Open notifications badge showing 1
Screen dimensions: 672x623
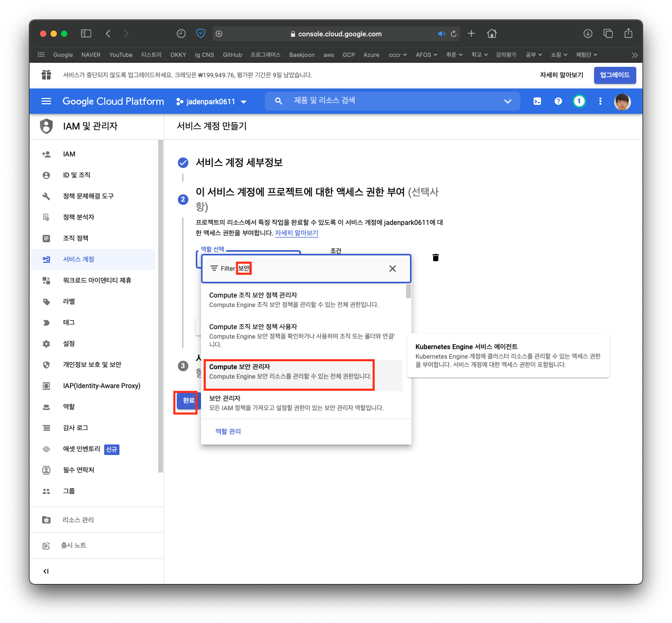click(579, 101)
